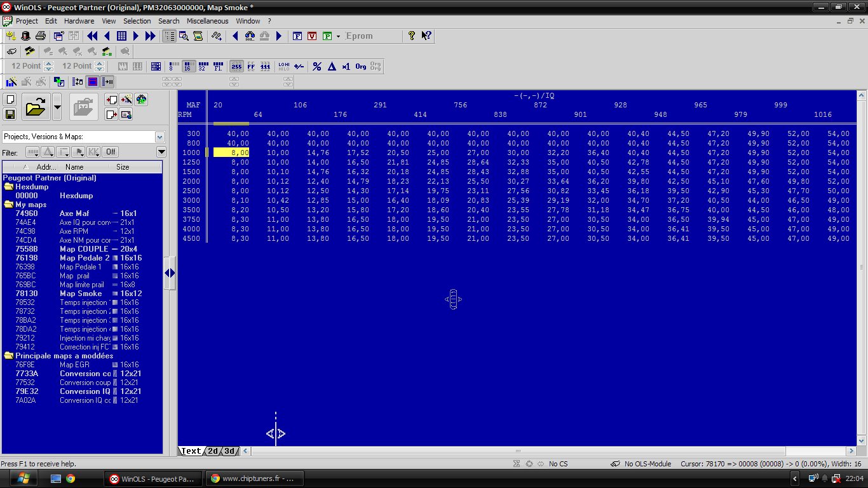Open the Hardware menu

coord(79,21)
